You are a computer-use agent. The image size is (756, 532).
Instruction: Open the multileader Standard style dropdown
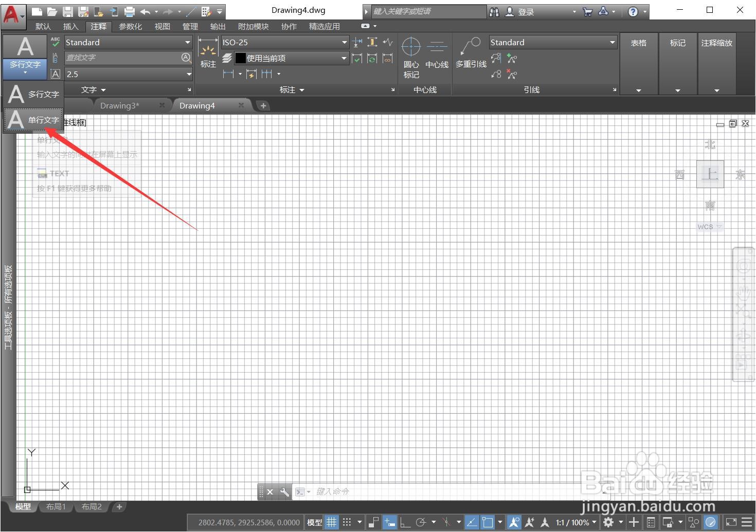[x=553, y=42]
